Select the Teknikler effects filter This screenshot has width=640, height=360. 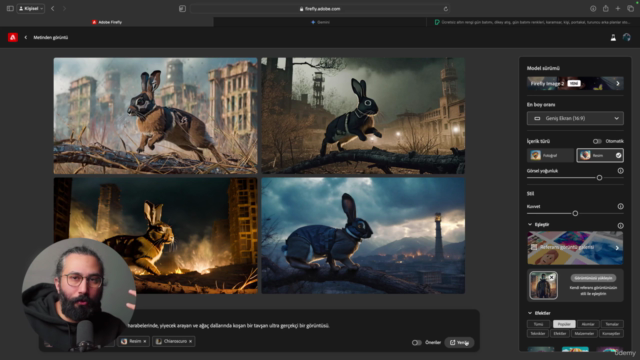(x=538, y=333)
